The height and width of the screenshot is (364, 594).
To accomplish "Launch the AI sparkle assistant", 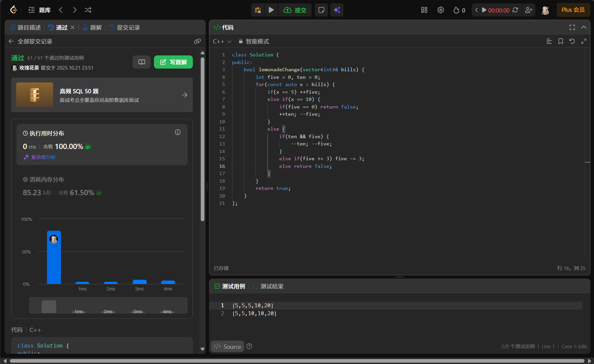I will coord(337,10).
